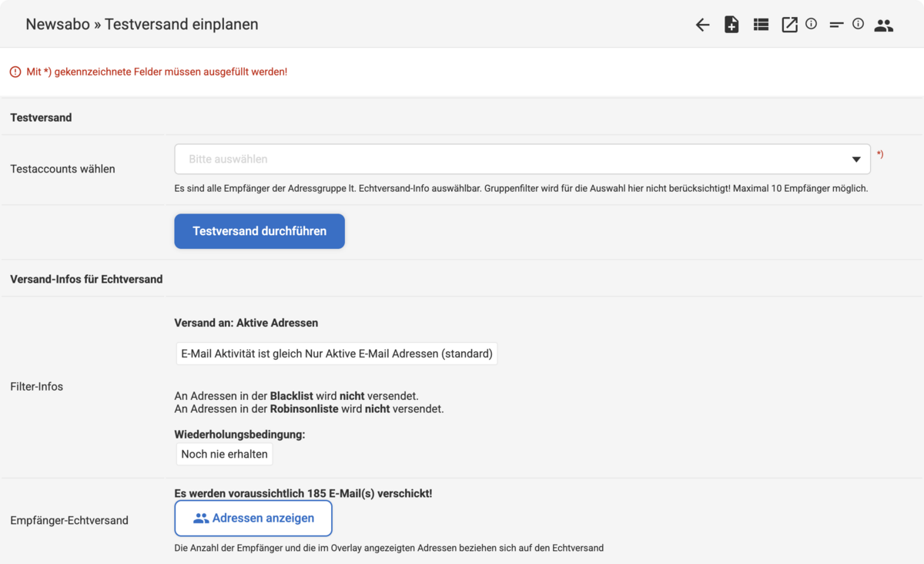Click 'Adressen anzeigen' button

coord(253,518)
